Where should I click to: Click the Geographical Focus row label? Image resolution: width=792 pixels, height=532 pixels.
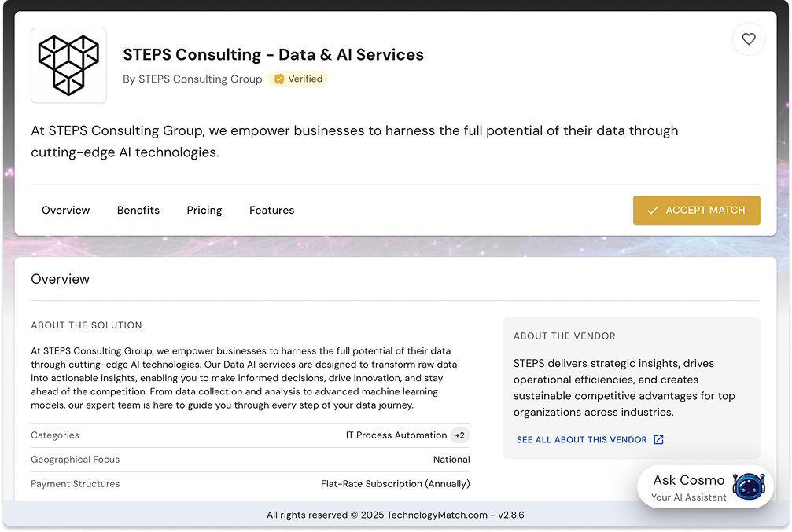point(76,460)
